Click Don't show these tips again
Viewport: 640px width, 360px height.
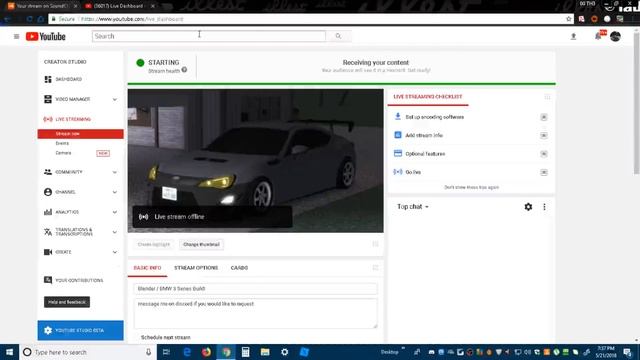point(471,187)
